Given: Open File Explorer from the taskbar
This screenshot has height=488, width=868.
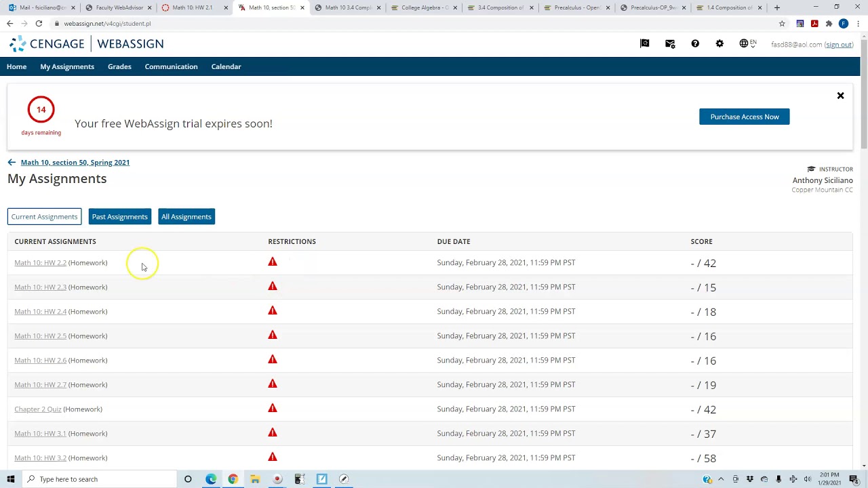Looking at the screenshot, I should click(x=255, y=479).
